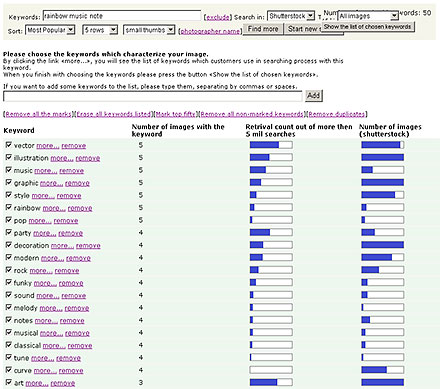Click the Find more button
This screenshot has width=440, height=389.
[x=263, y=29]
